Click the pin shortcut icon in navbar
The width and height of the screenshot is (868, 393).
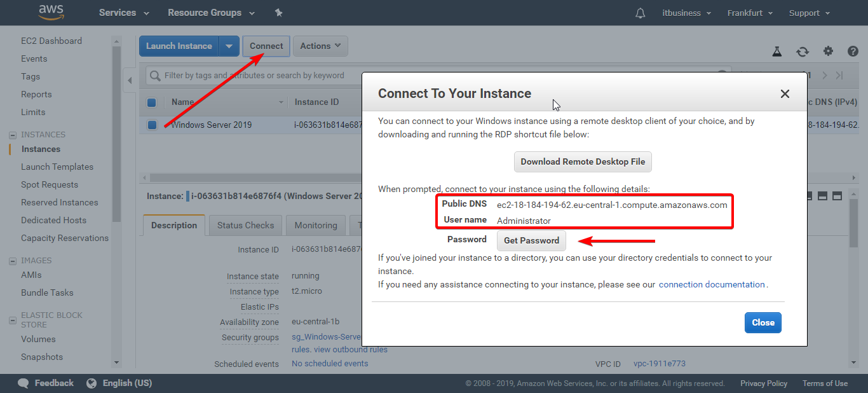coord(278,13)
